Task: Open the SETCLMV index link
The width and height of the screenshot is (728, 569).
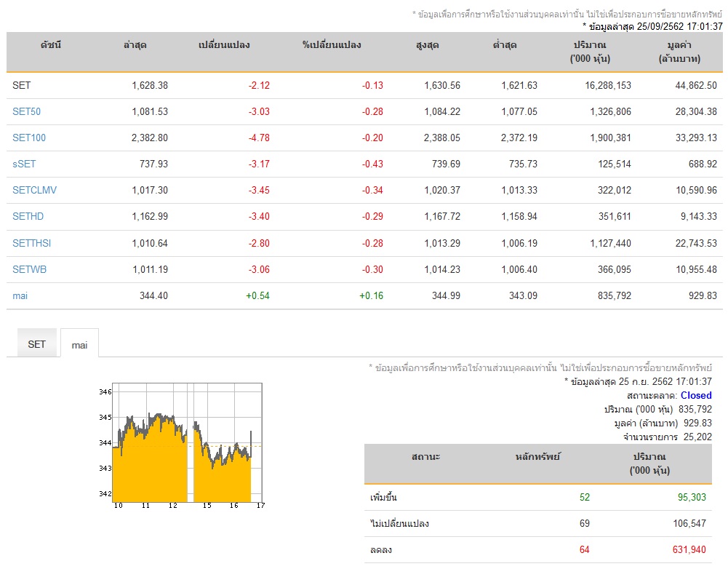Action: pyautogui.click(x=34, y=190)
